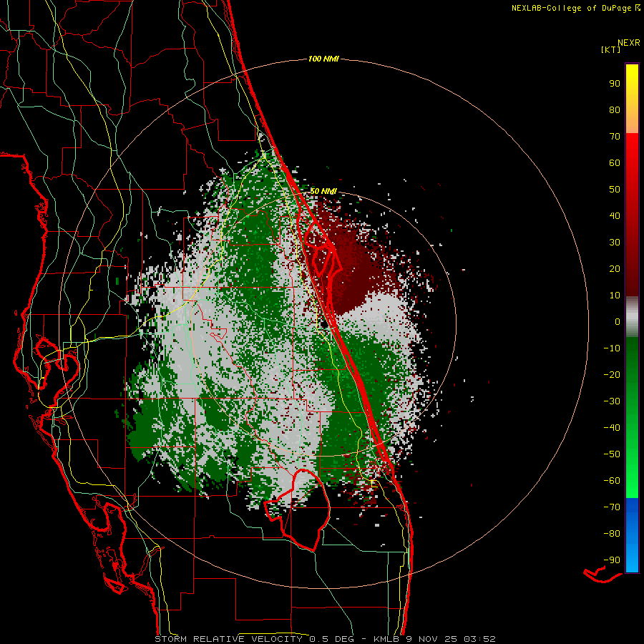Click the 50 NMI range ring label

(x=323, y=191)
